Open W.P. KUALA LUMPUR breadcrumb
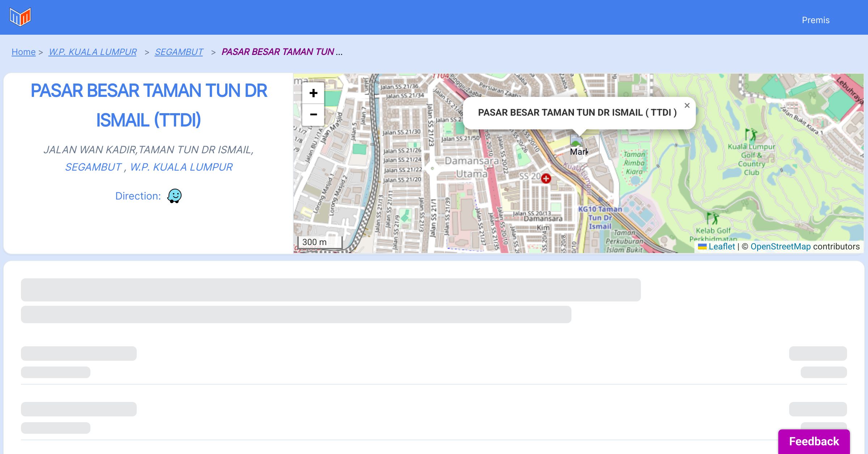 coord(93,52)
